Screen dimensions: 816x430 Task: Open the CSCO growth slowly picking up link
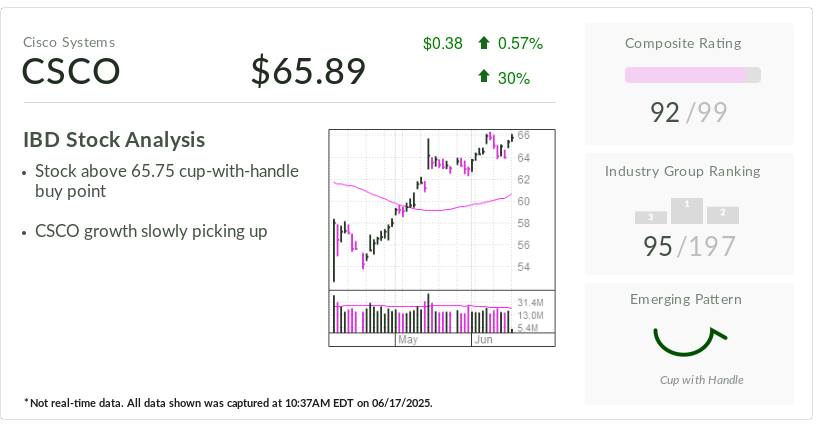pyautogui.click(x=151, y=231)
